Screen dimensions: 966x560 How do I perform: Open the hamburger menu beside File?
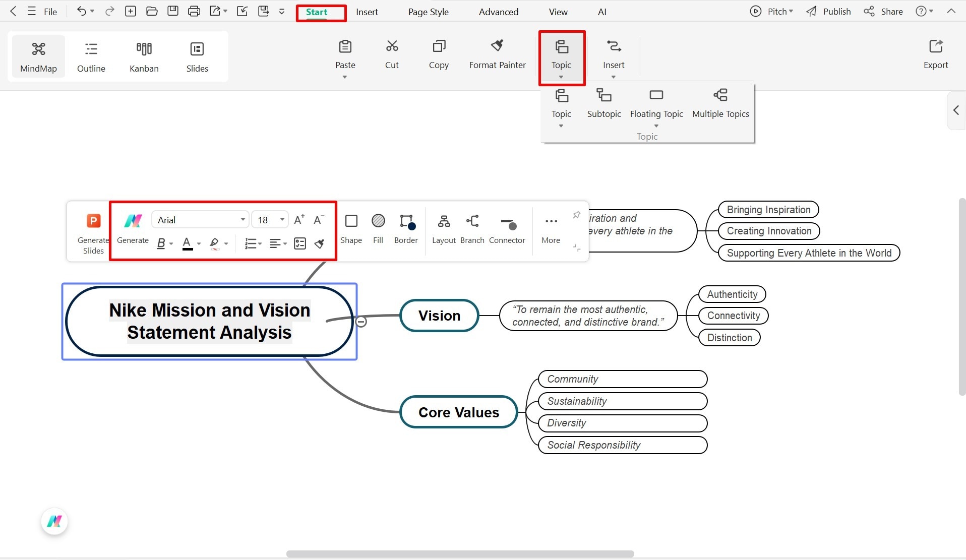[x=32, y=11]
